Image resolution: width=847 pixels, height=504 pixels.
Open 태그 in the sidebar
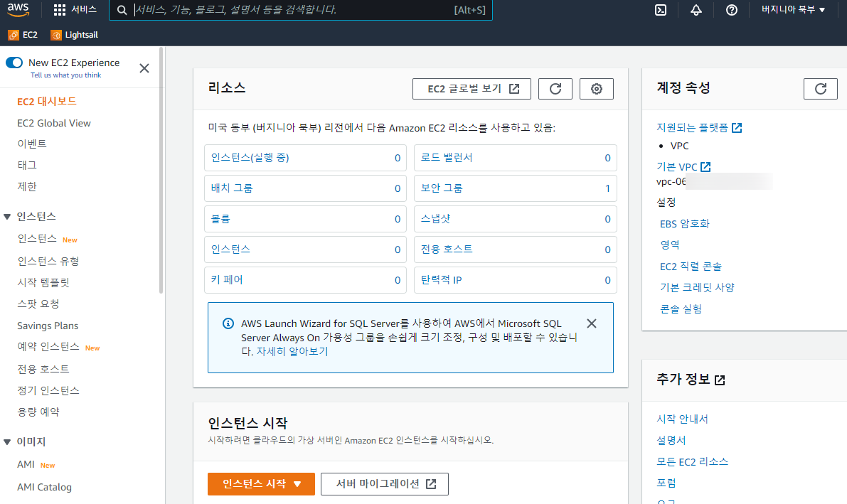point(27,166)
